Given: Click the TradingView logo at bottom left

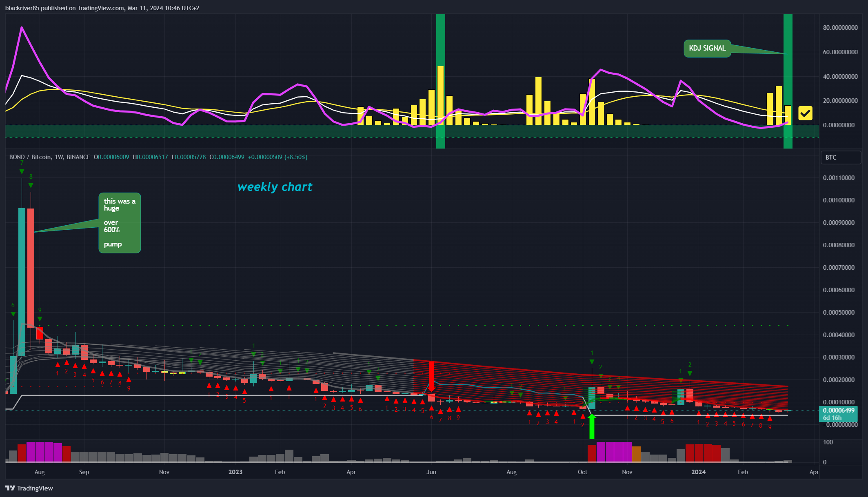Looking at the screenshot, I should click(x=29, y=488).
